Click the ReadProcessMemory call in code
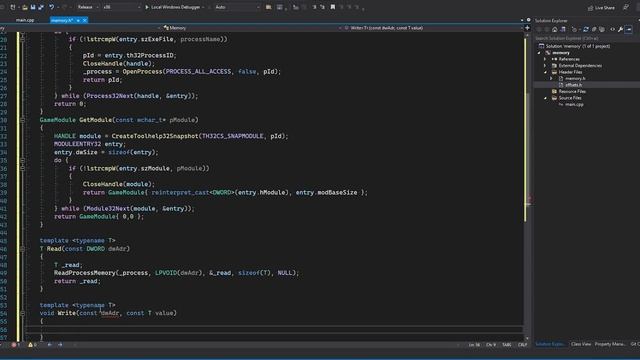 click(x=84, y=273)
